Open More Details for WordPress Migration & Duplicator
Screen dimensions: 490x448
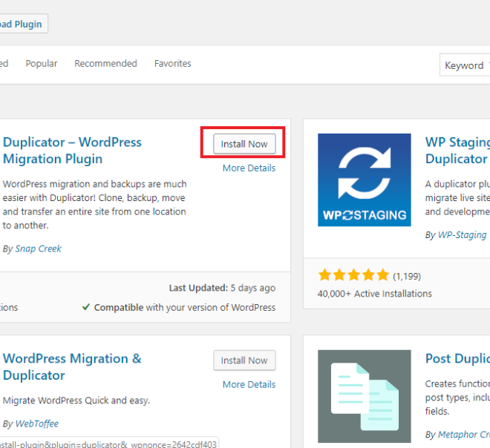click(x=249, y=384)
